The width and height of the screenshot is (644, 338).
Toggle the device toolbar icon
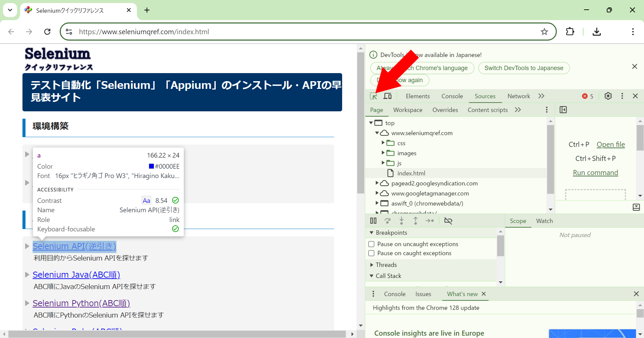coord(387,96)
